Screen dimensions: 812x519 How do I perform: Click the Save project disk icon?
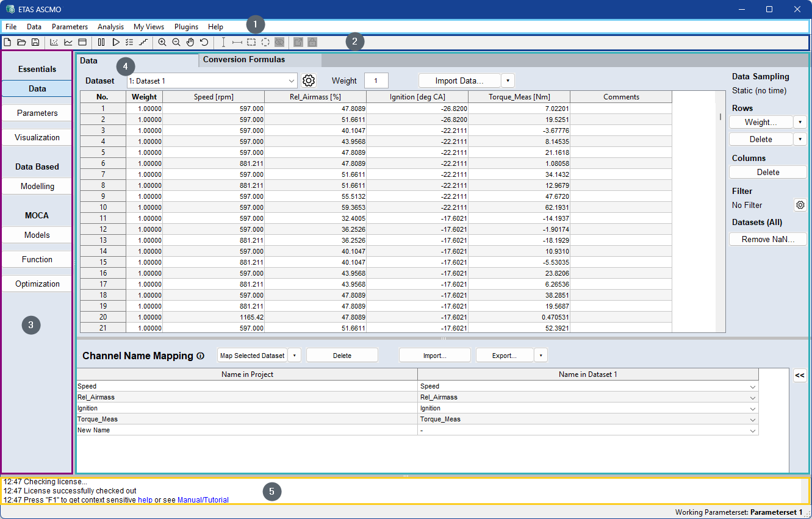pos(35,42)
